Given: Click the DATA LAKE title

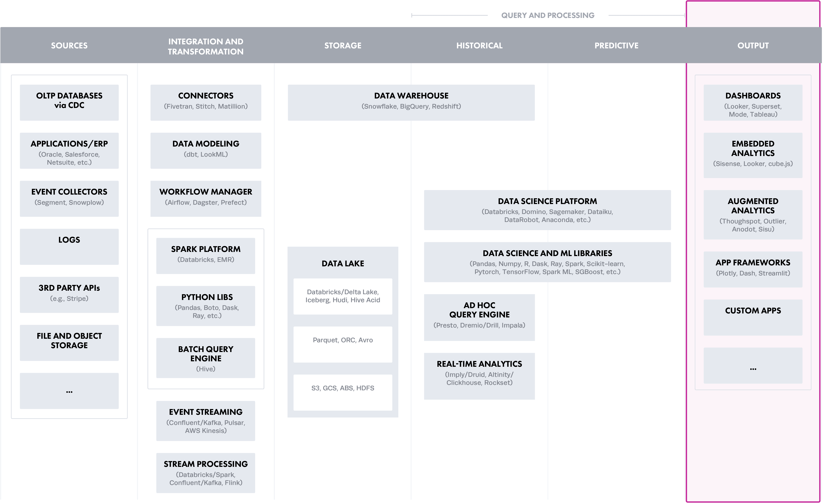Looking at the screenshot, I should click(343, 264).
